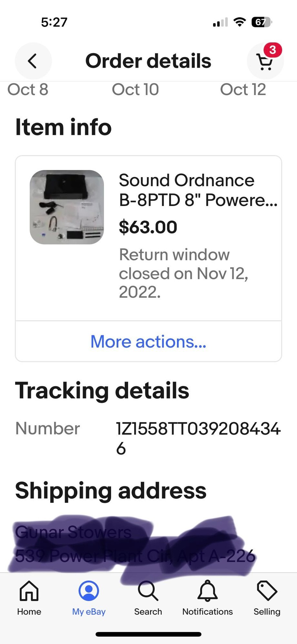Open the shopping cart

(x=264, y=62)
